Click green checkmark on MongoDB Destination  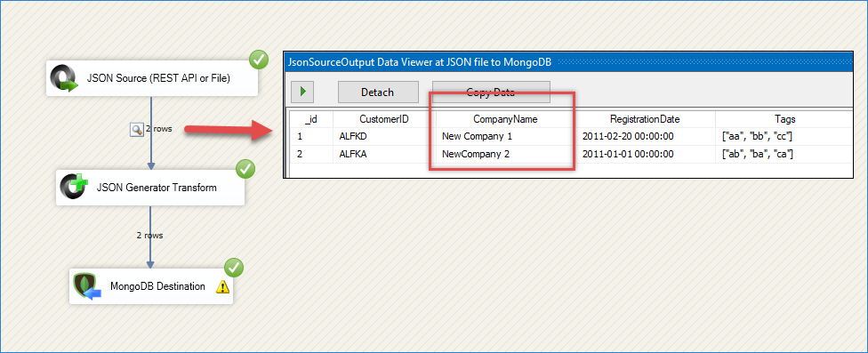pos(234,268)
